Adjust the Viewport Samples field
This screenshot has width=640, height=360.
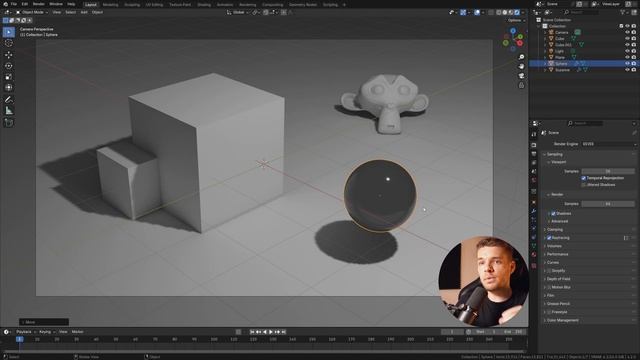pos(608,171)
